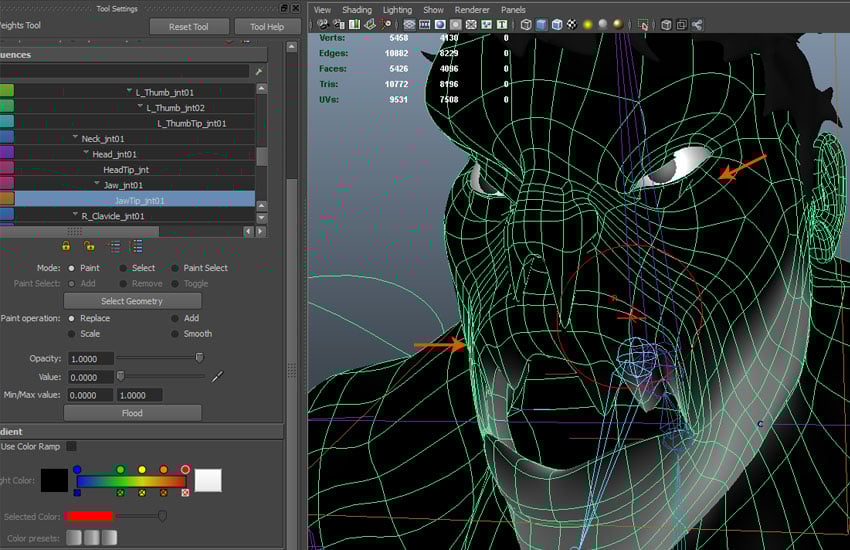
Task: Enable the Use Color Ramp checkbox
Action: pos(71,446)
